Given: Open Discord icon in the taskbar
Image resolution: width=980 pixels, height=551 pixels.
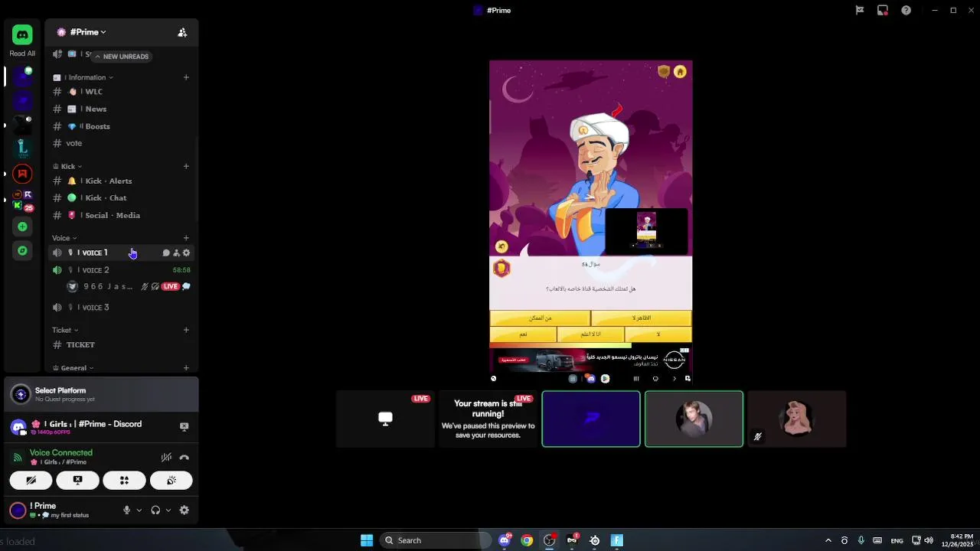Looking at the screenshot, I should [x=505, y=540].
